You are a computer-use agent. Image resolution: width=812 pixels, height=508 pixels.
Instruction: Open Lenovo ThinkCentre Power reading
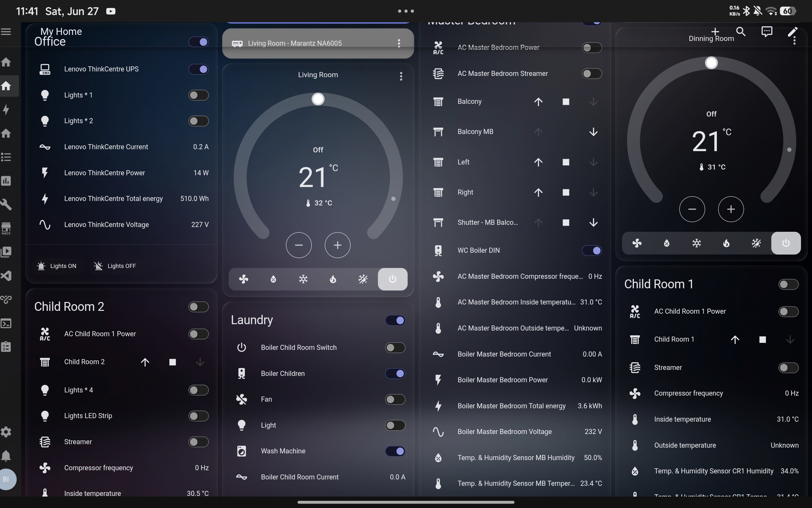(121, 173)
